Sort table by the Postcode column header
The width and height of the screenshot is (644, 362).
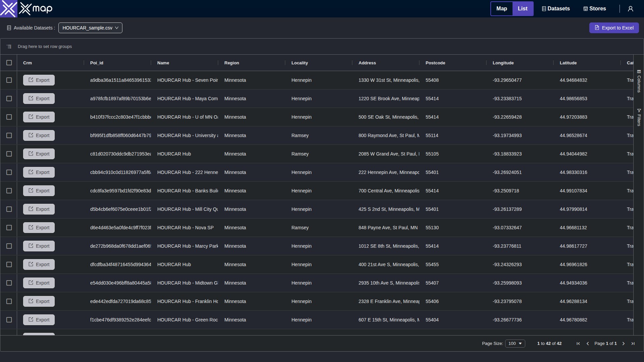(435, 63)
